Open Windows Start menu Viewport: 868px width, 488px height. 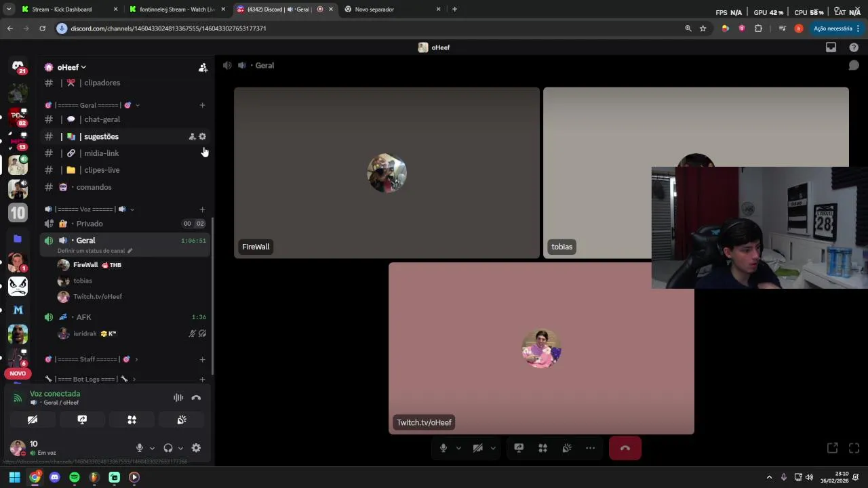14,477
